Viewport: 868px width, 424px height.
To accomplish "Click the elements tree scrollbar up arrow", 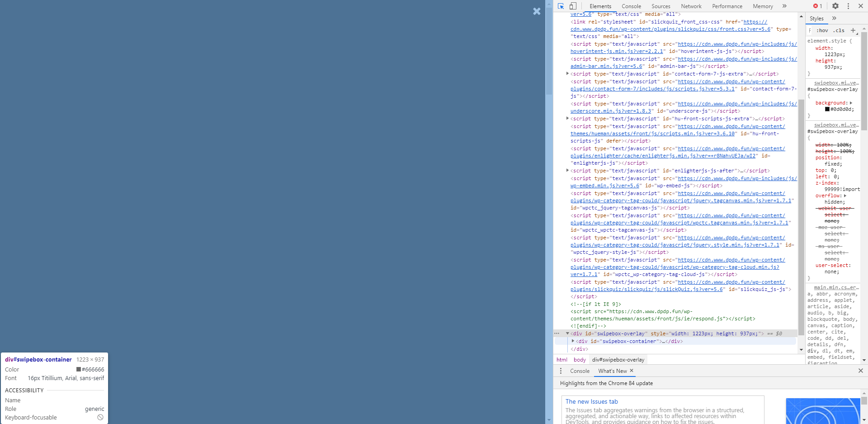I will coord(801,16).
